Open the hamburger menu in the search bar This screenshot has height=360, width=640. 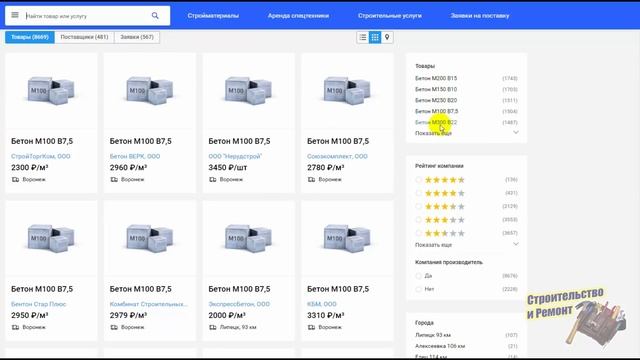click(15, 15)
